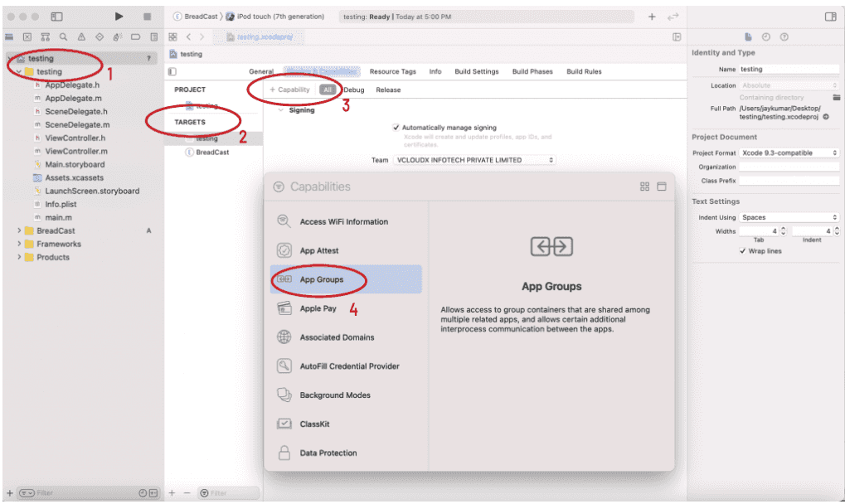Go back in editor history
Viewport: 845px width, 504px height.
point(188,37)
